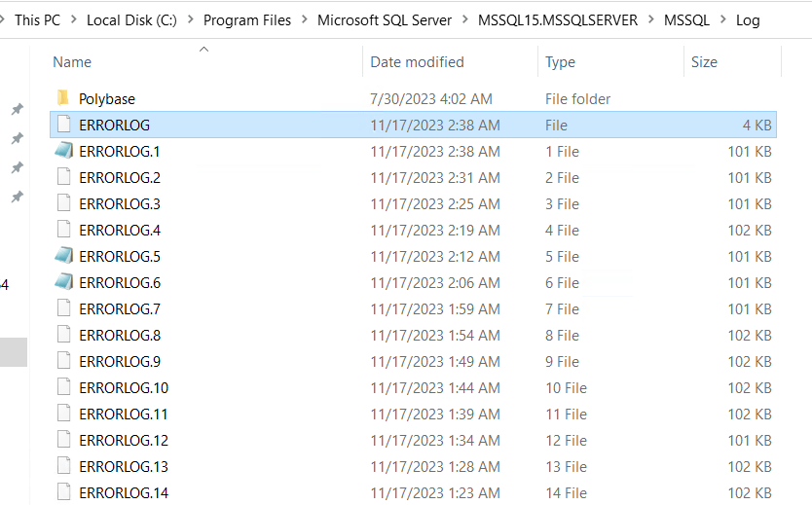This screenshot has height=505, width=812.
Task: Select file name ERRORLOG.11
Action: point(124,414)
